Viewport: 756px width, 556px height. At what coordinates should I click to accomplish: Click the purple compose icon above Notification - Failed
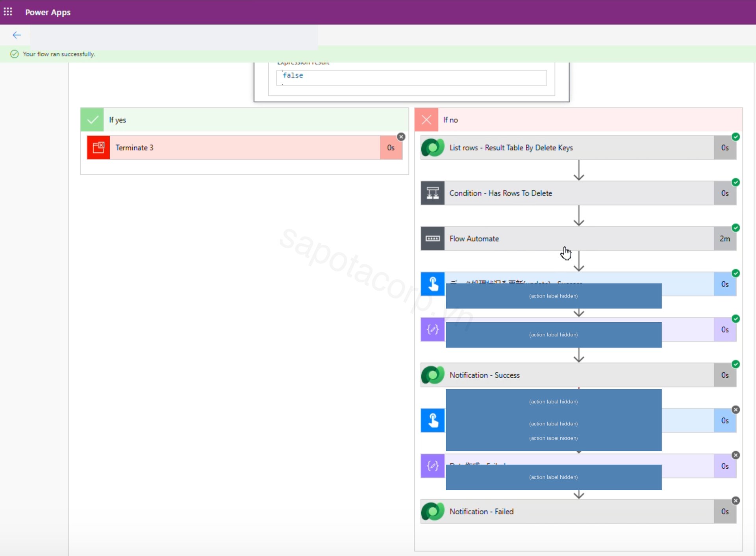[x=433, y=466]
